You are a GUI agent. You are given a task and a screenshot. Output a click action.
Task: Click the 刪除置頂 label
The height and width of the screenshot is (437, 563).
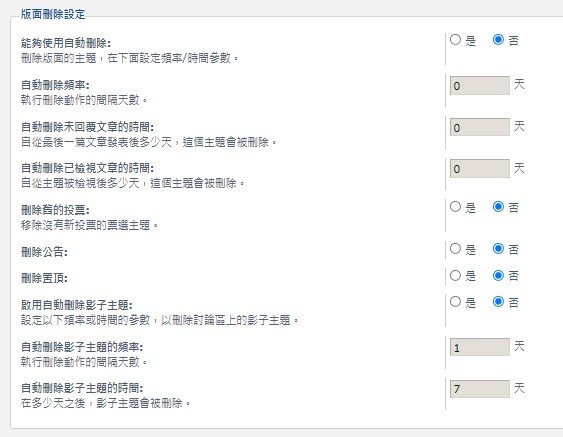point(44,278)
